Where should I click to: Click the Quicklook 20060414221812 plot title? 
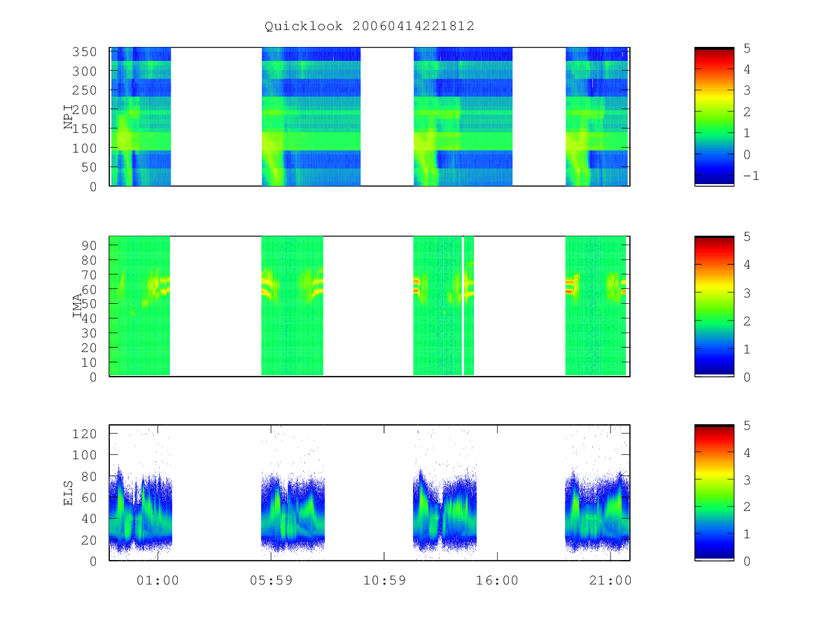(370, 27)
